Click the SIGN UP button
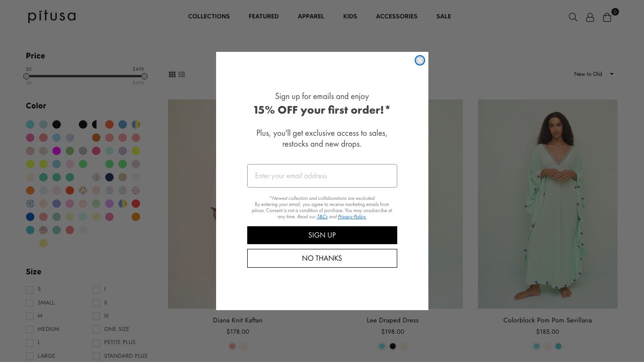644x362 pixels. point(322,235)
